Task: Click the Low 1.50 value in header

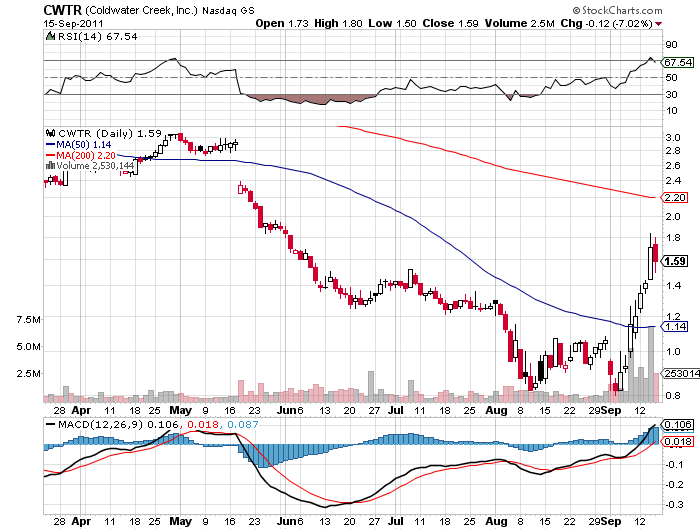Action: pos(392,24)
